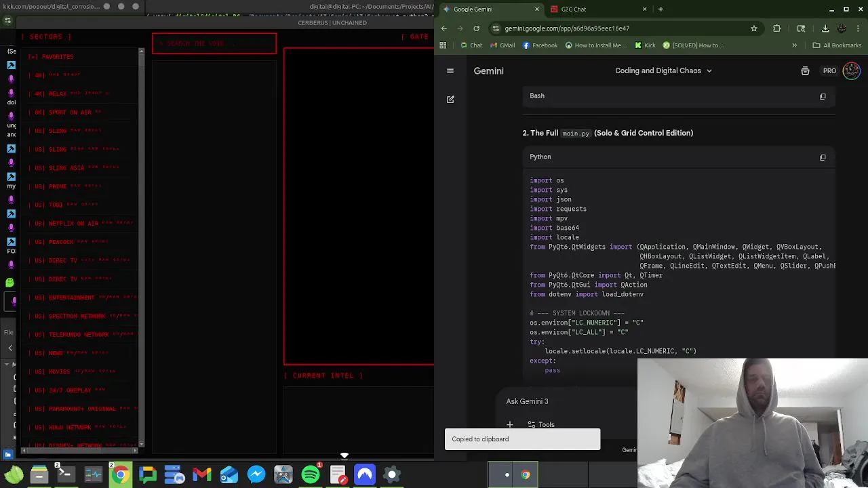The height and width of the screenshot is (488, 868).
Task: Open system settings gear in taskbar
Action: pyautogui.click(x=392, y=474)
